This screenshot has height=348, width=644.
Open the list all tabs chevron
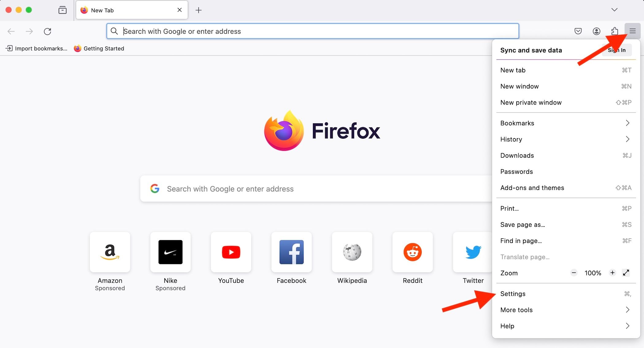pyautogui.click(x=615, y=10)
